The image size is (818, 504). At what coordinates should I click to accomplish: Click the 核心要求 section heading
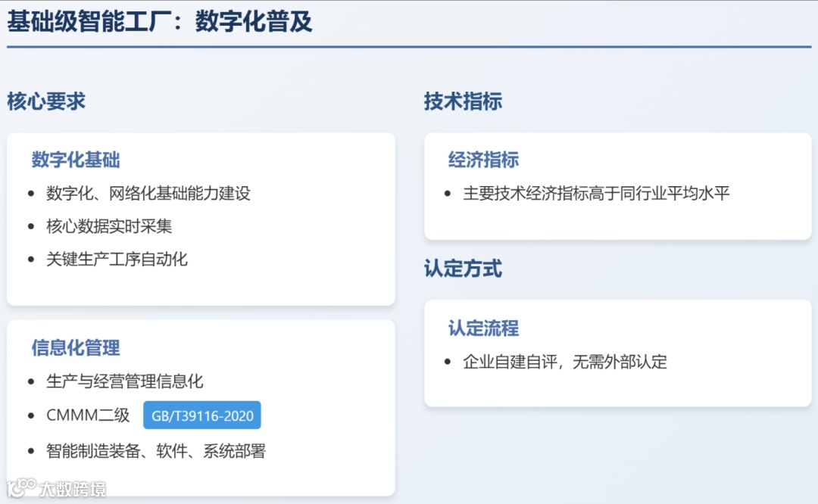tap(46, 101)
